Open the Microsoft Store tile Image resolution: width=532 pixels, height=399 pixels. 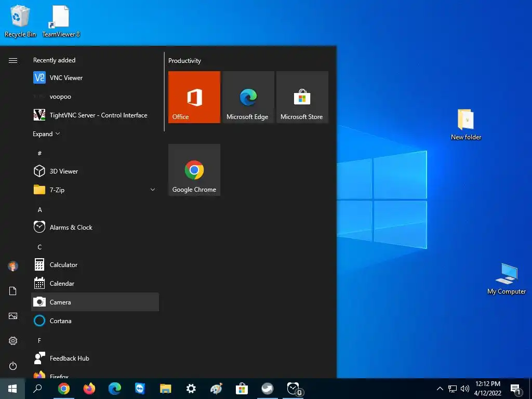[x=302, y=97]
